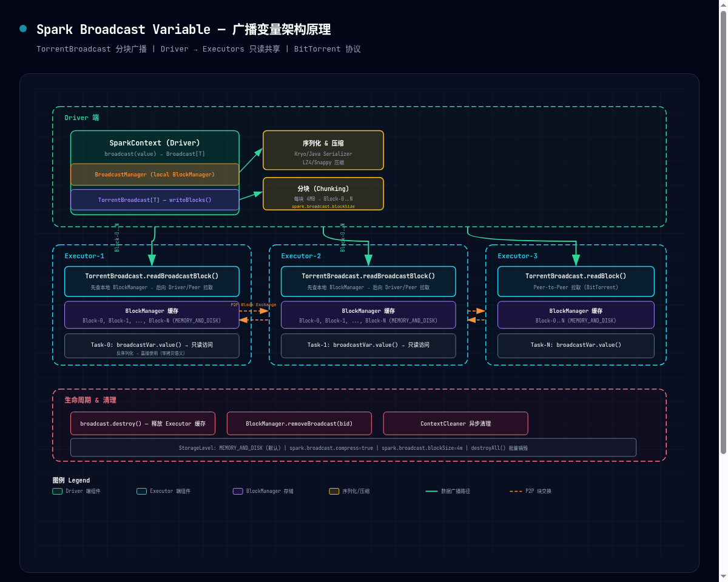The width and height of the screenshot is (728, 582).
Task: Click the title "Spark Broadcast Variable — 广播变量架构原理"
Action: (x=183, y=30)
